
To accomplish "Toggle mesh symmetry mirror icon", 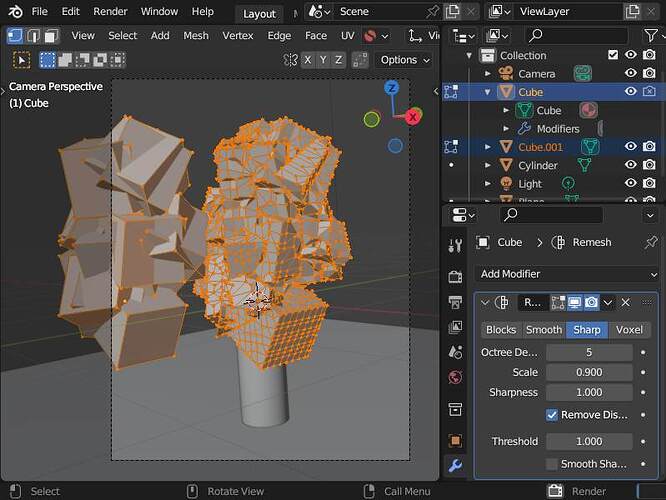I will click(x=291, y=60).
